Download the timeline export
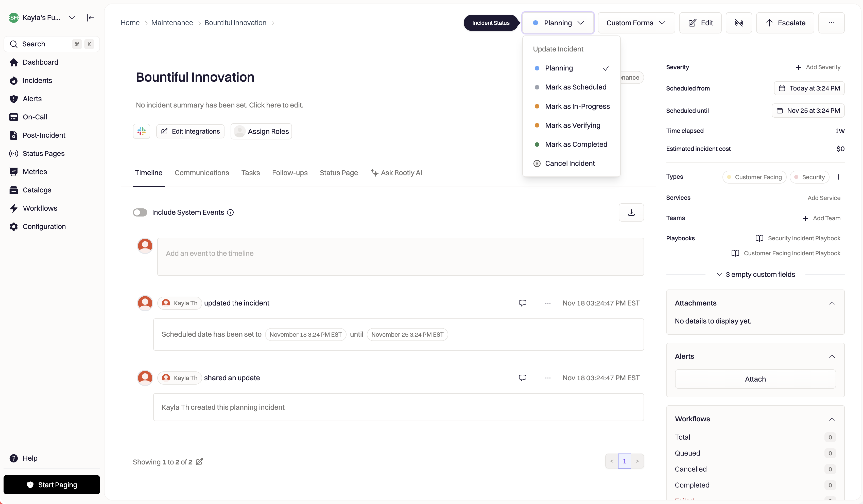This screenshot has width=863, height=504. (631, 212)
